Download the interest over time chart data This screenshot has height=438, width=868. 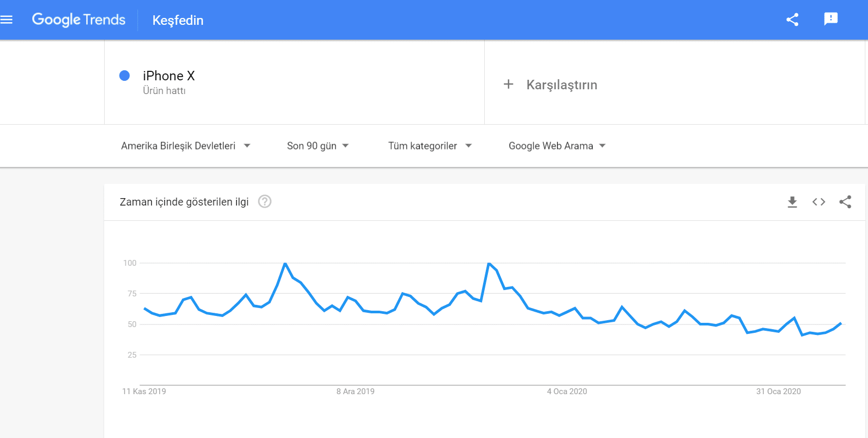coord(792,202)
